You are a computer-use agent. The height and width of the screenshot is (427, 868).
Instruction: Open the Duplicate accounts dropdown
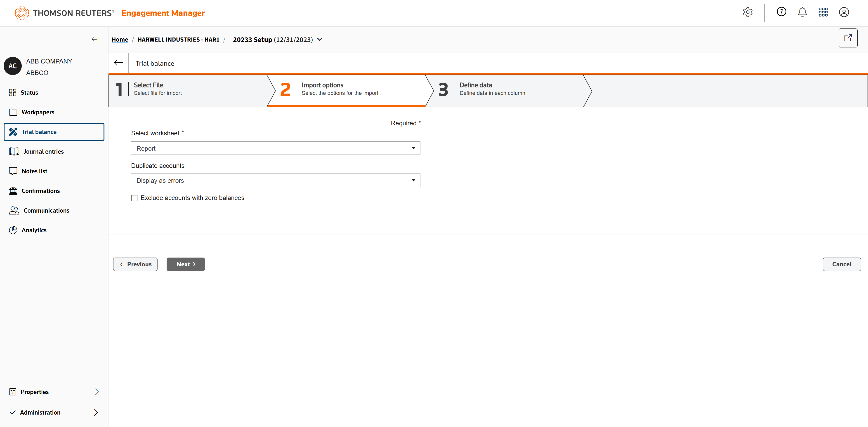tap(275, 181)
